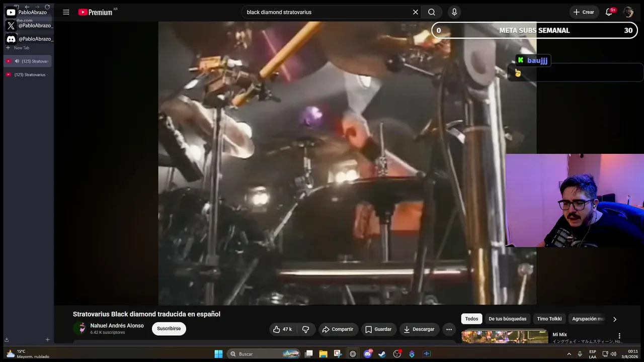
Task: Switch the ESP LAA input language
Action: [x=593, y=354]
